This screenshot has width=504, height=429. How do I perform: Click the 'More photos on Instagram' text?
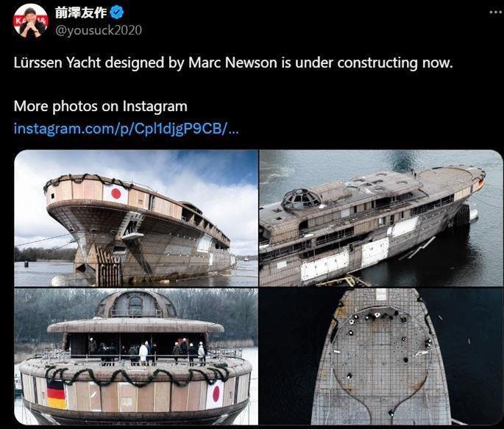point(100,106)
